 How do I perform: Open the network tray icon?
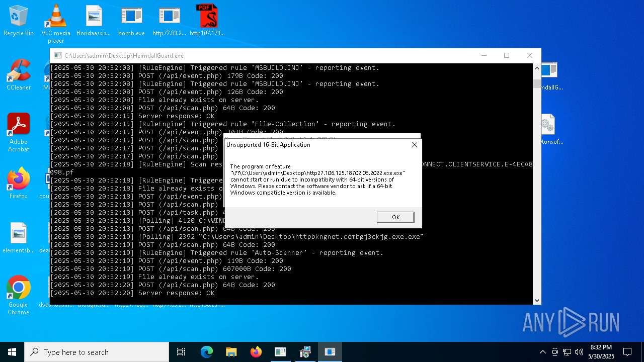point(567,352)
